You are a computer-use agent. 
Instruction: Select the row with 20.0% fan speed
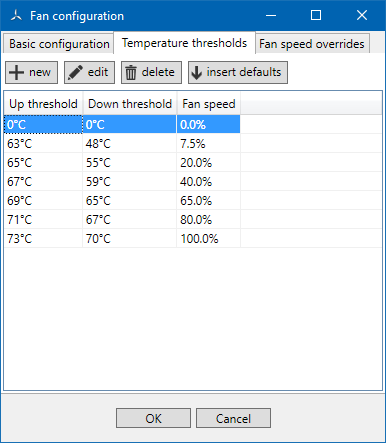(x=193, y=163)
